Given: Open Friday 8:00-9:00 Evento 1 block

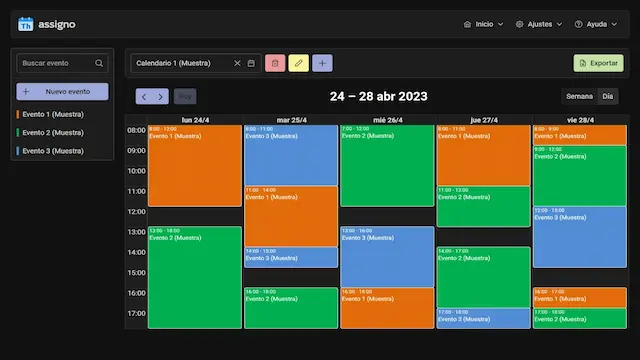Looking at the screenshot, I should (580, 135).
